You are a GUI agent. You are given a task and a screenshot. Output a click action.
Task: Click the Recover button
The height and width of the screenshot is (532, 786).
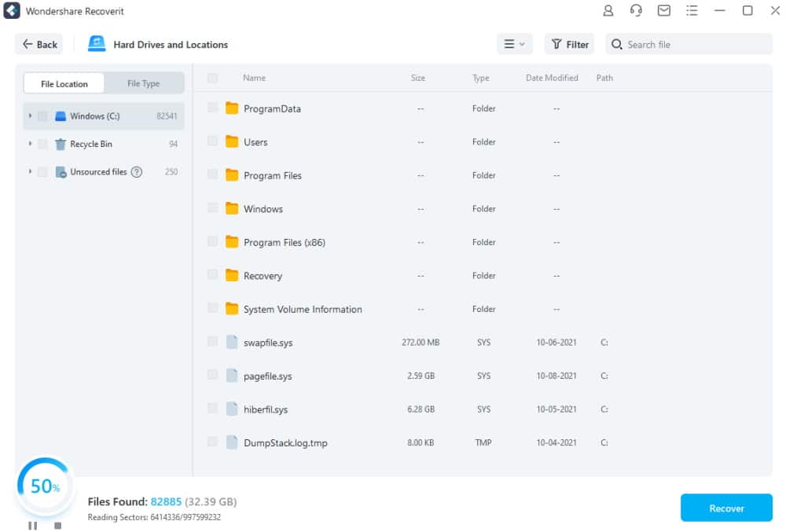tap(725, 508)
